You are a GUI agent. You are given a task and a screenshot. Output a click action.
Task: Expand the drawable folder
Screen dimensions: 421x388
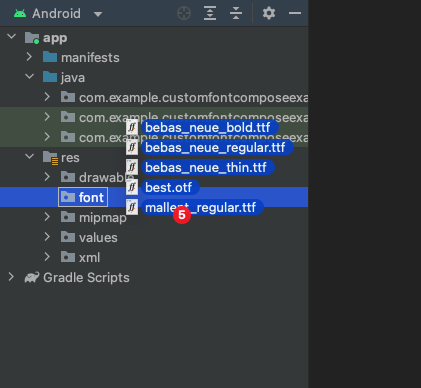(x=47, y=177)
